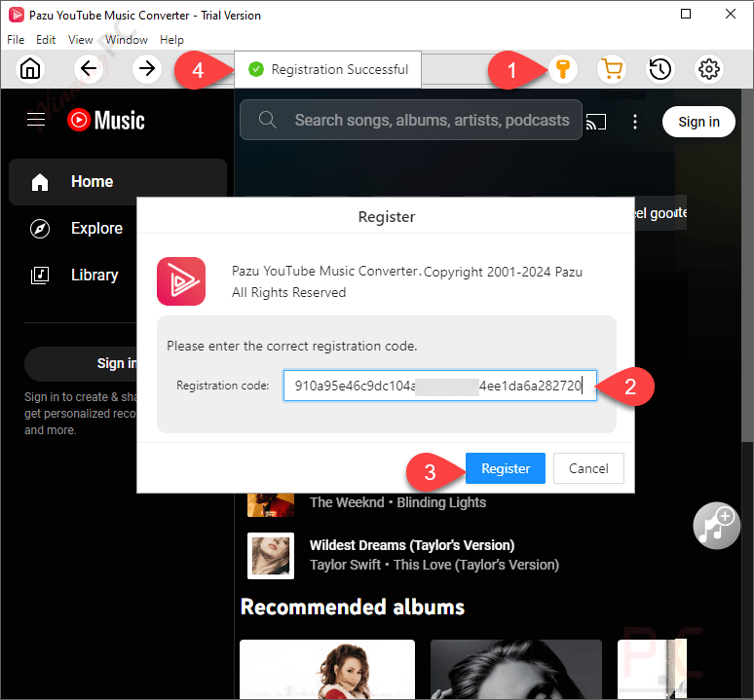
Task: Cancel the Register dialog
Action: (588, 468)
